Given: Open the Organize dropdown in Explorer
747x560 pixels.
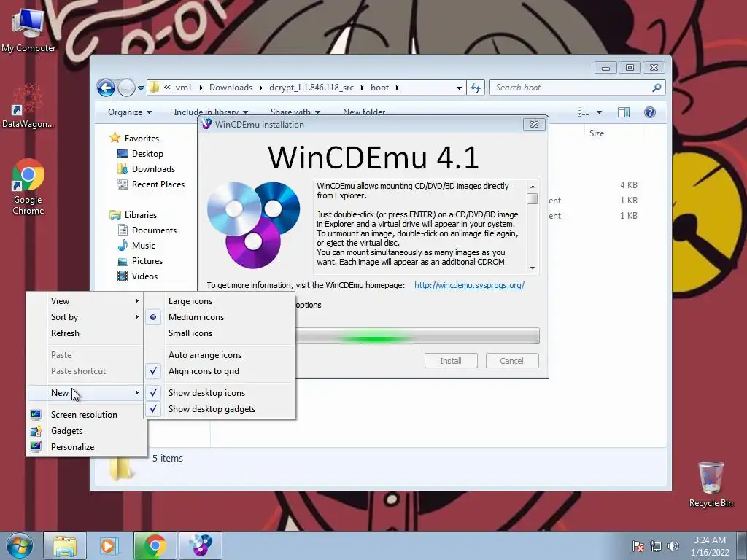Looking at the screenshot, I should pos(130,112).
